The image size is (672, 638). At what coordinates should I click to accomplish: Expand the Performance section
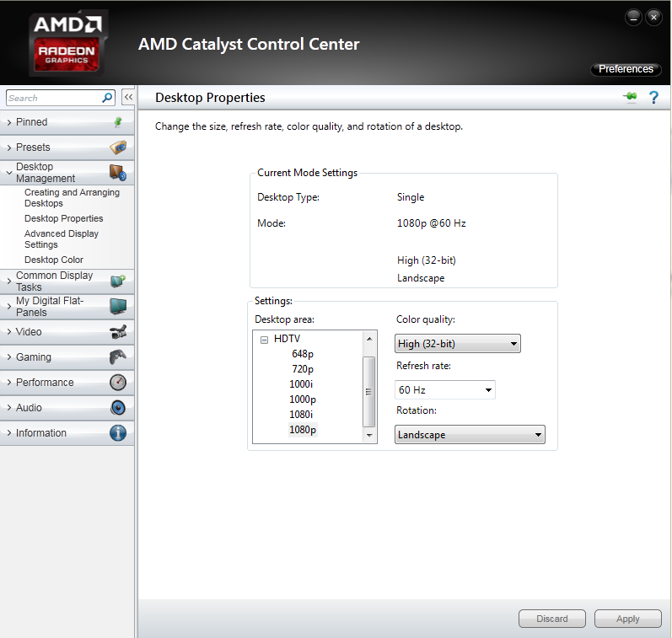(9, 382)
